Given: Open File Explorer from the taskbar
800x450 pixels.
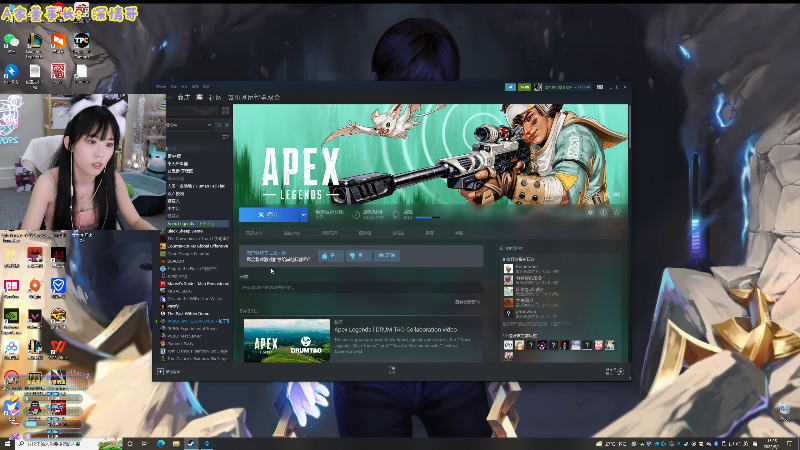Looking at the screenshot, I should coord(176,444).
